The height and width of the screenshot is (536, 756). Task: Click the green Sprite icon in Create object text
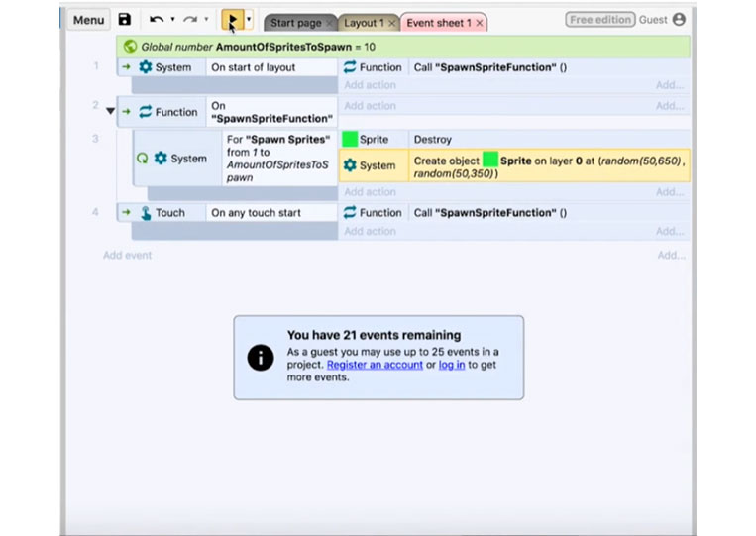point(489,160)
